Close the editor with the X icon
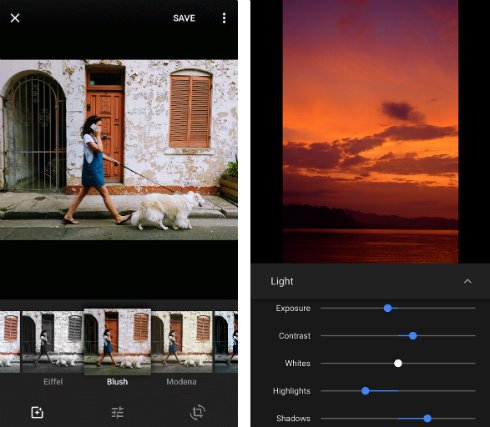Screen dimensions: 490x427 coord(15,18)
